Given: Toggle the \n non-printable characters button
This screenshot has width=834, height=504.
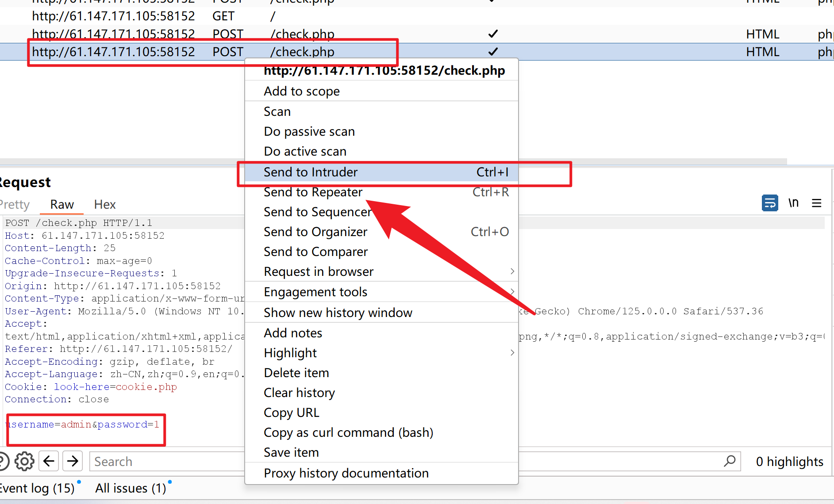Looking at the screenshot, I should [793, 203].
